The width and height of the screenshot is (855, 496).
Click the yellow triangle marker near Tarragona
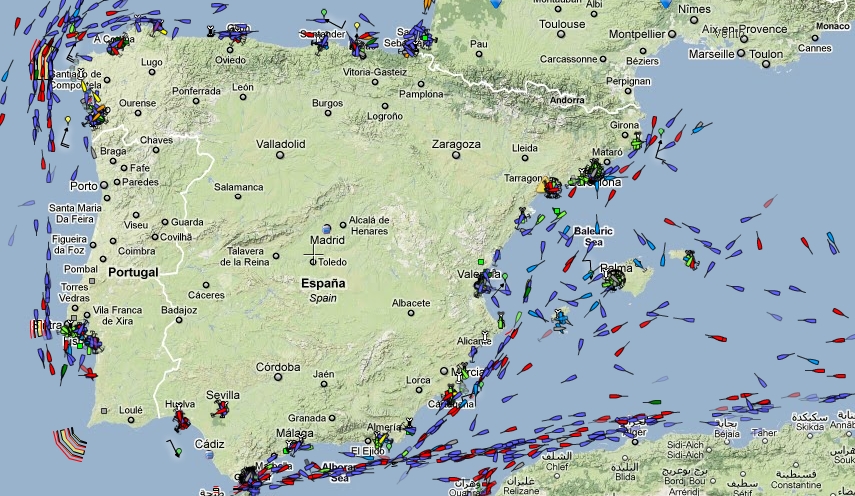(x=547, y=185)
